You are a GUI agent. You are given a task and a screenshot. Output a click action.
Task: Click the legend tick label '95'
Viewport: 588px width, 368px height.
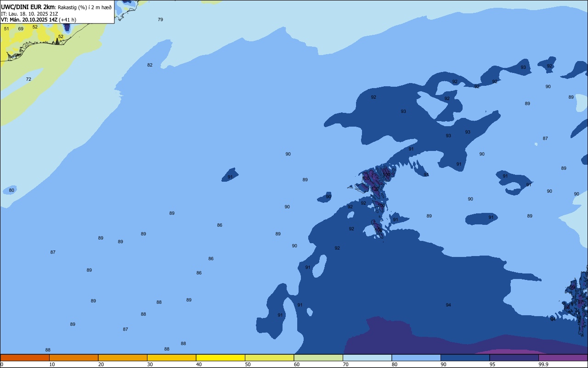tap(492, 364)
